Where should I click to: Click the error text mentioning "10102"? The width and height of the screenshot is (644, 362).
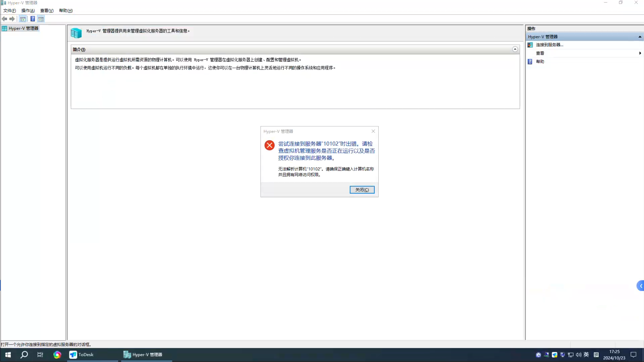[x=326, y=151]
